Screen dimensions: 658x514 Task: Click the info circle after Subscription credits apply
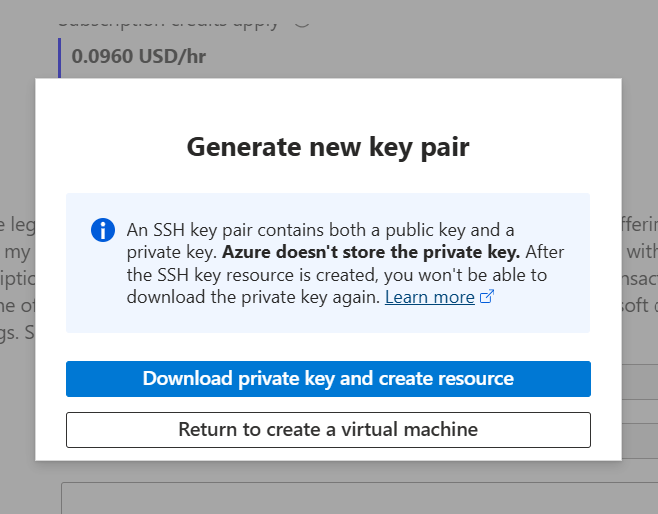[302, 18]
